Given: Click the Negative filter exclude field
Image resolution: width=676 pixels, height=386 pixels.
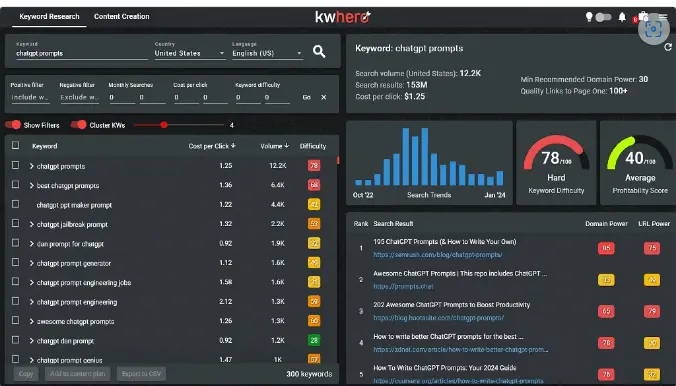Looking at the screenshot, I should click(x=79, y=97).
